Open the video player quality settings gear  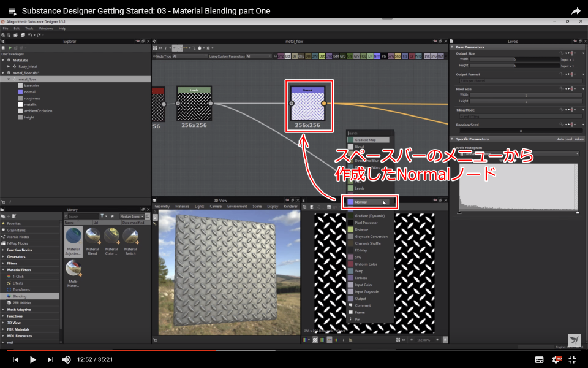point(557,359)
